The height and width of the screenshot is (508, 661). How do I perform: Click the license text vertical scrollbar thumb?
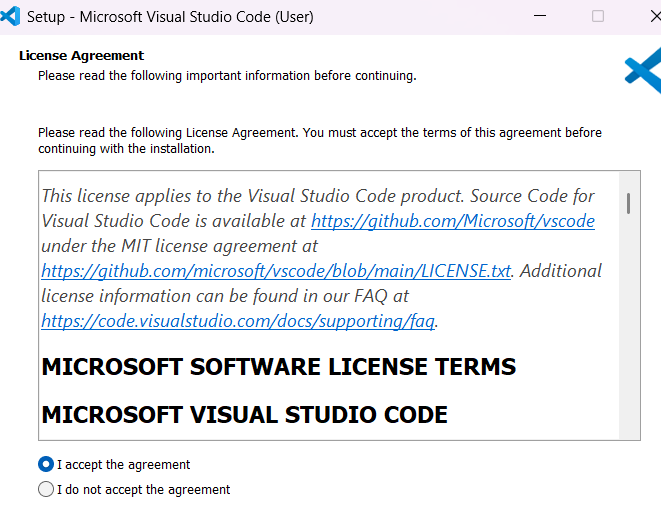tap(629, 204)
